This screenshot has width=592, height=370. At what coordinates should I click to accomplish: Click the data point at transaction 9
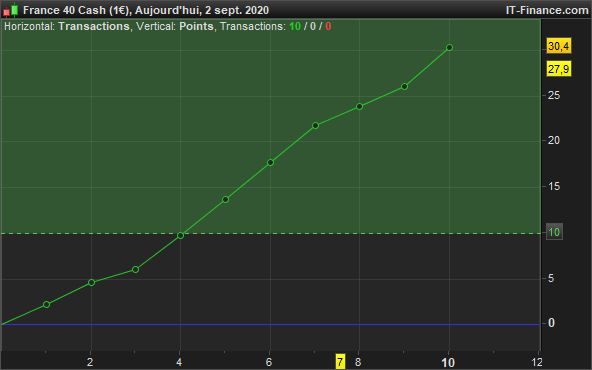click(404, 86)
